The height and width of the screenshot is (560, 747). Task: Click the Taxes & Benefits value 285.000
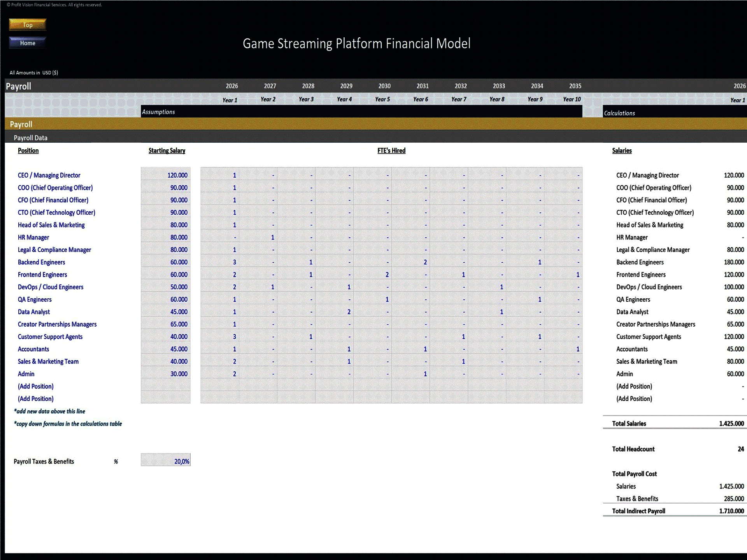click(x=734, y=499)
